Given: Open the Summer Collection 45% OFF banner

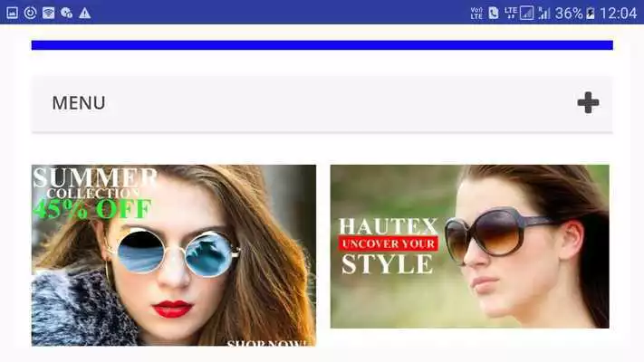Looking at the screenshot, I should click(174, 255).
